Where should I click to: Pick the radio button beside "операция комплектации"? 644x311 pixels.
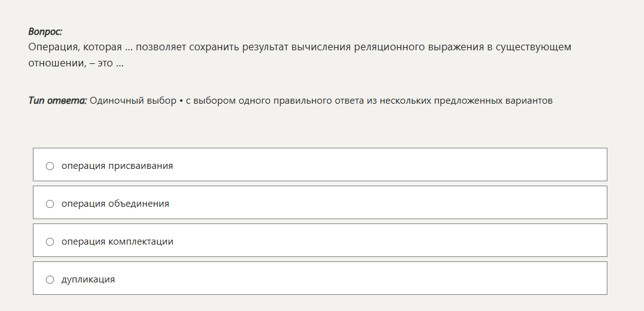[50, 241]
